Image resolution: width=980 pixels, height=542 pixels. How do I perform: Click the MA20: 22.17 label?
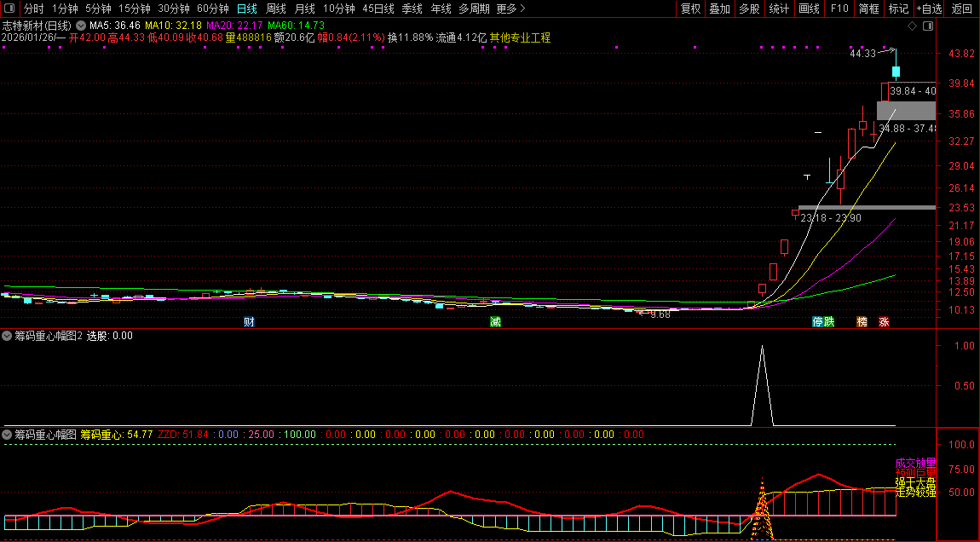234,26
